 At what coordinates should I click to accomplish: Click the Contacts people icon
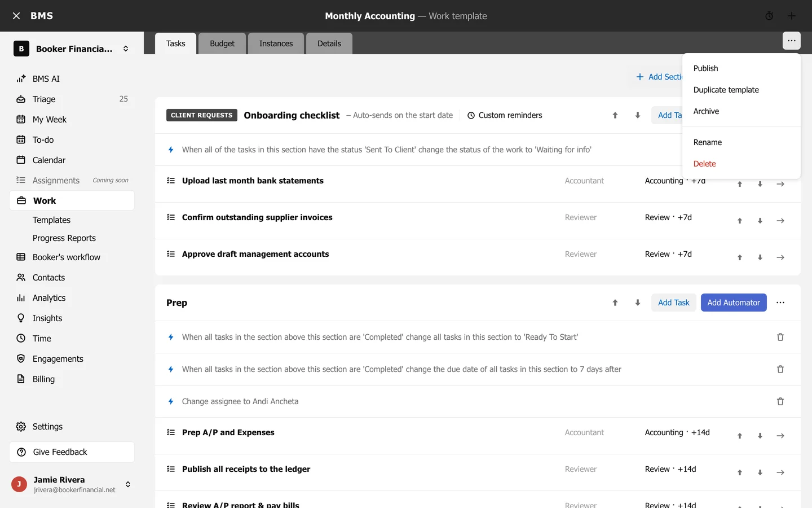[x=21, y=277]
